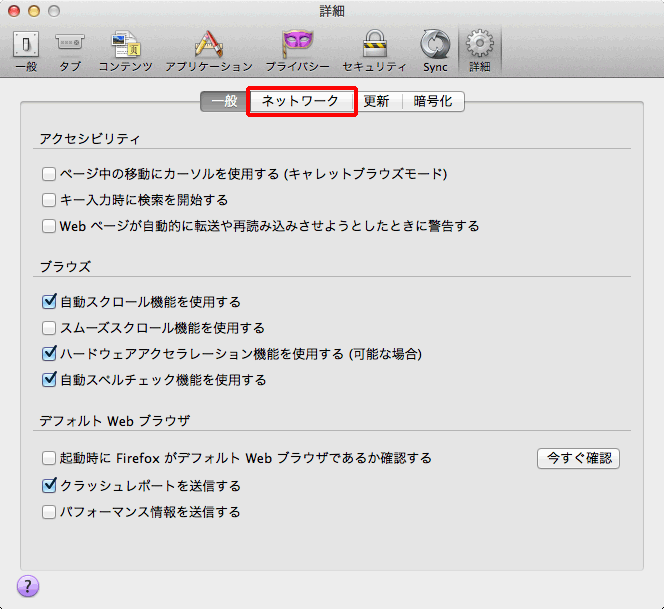Enable キー入力時に検索を開始する checkbox

point(49,200)
